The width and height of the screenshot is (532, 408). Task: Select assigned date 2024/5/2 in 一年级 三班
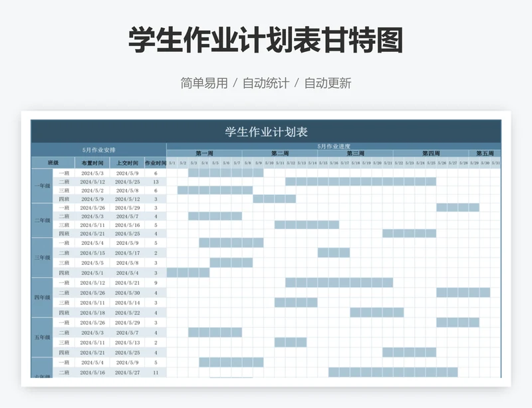click(92, 190)
